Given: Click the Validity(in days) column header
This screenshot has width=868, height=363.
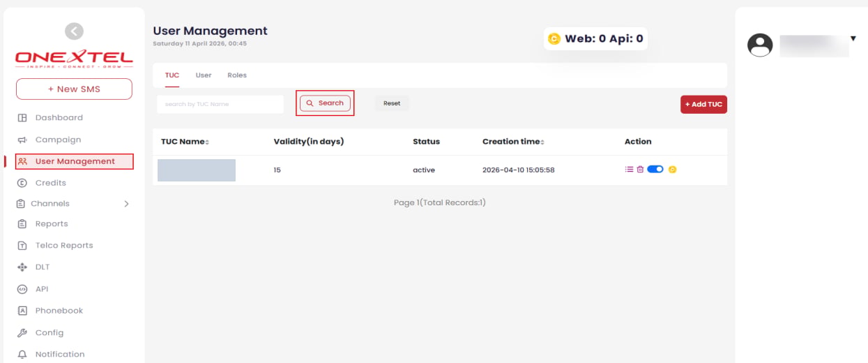Looking at the screenshot, I should pyautogui.click(x=309, y=142).
